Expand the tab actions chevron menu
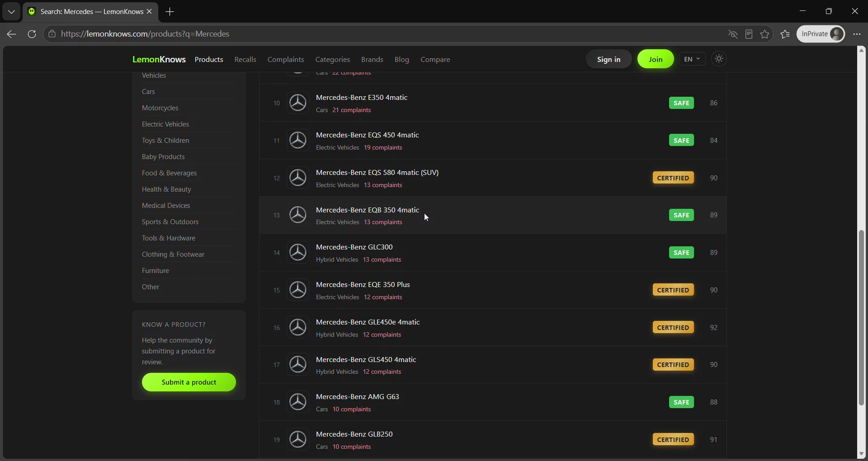This screenshot has height=461, width=868. pyautogui.click(x=11, y=12)
